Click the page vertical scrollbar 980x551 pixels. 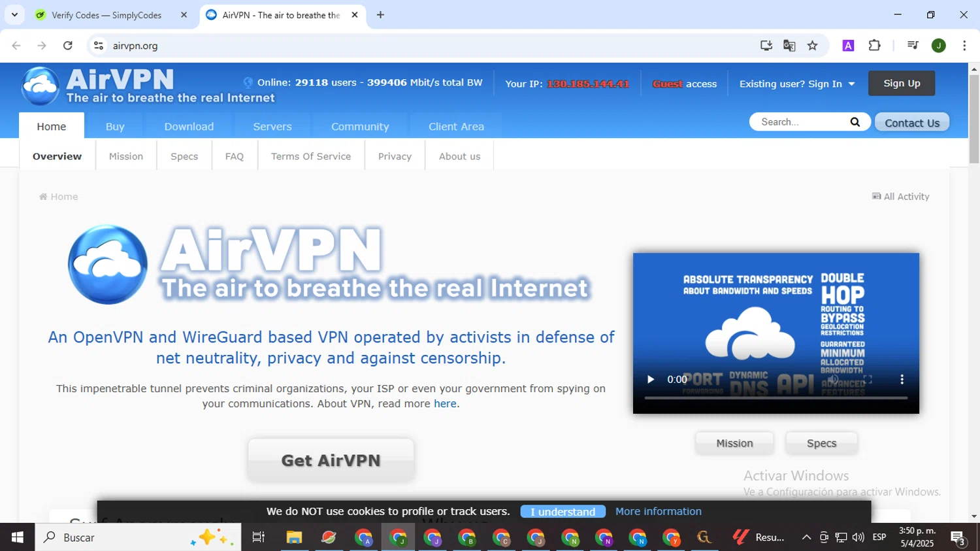point(974,119)
